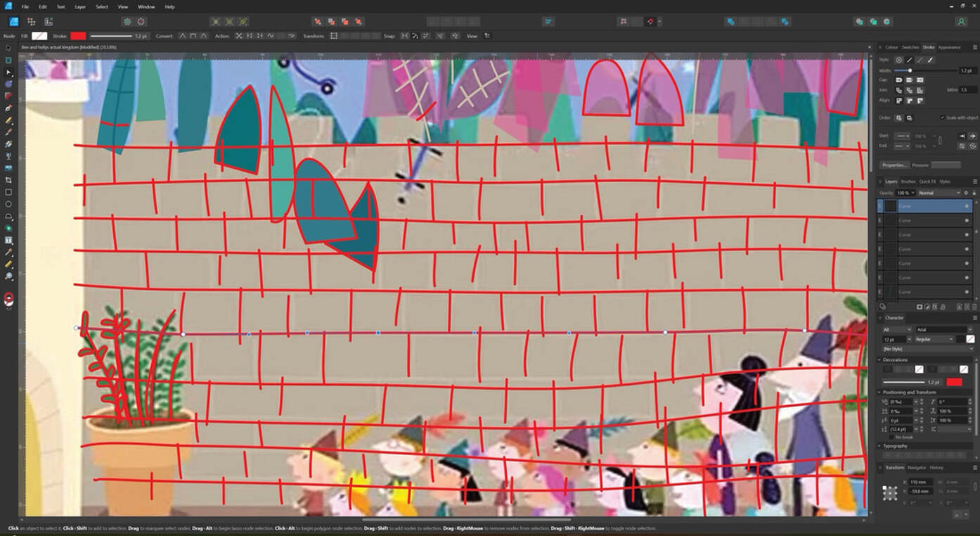980x536 pixels.
Task: Open the File menu
Action: coord(25,6)
